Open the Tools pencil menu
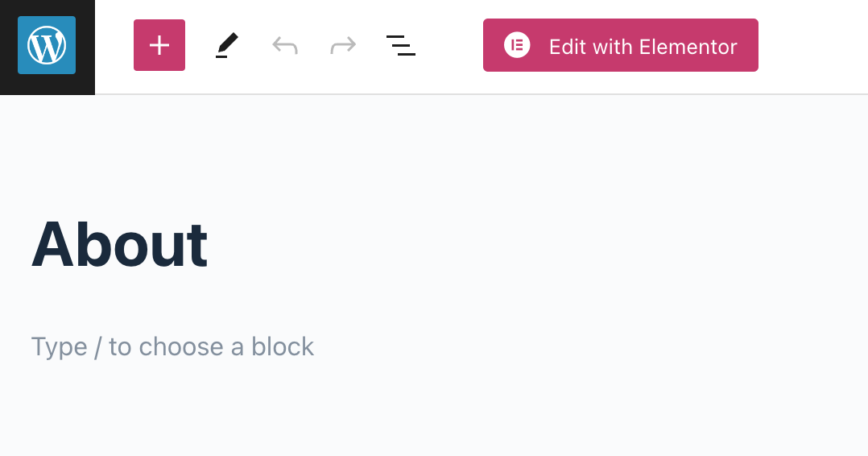The width and height of the screenshot is (868, 456). click(x=227, y=45)
